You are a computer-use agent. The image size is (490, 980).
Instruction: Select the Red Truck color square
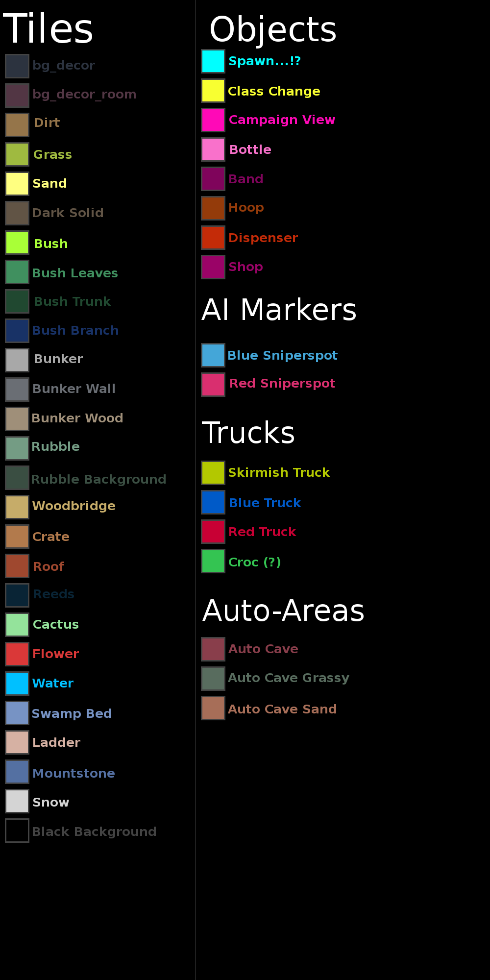click(213, 532)
